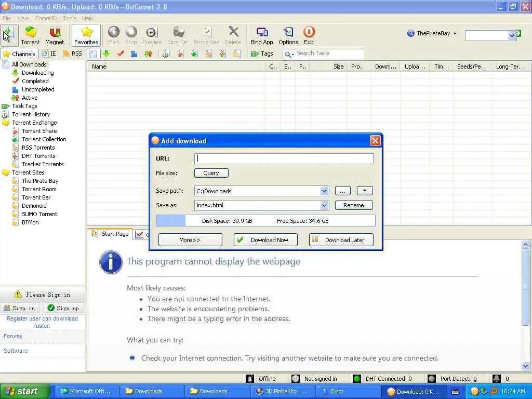Click the browse (...) button for save path
Viewport: 532px width, 399px height.
coord(343,191)
